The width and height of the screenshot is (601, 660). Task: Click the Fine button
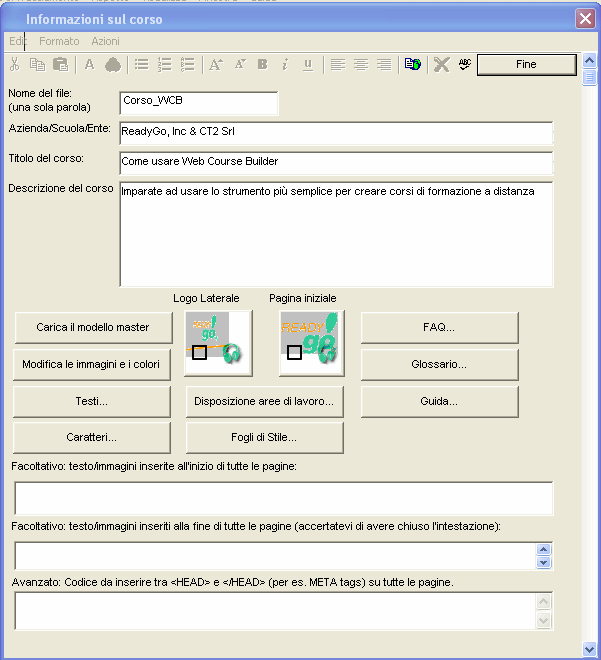tap(526, 64)
